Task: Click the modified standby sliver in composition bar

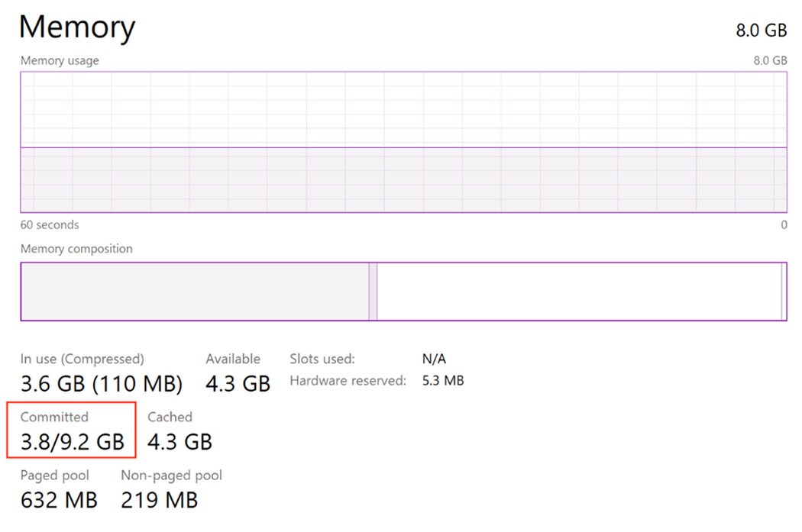Action: 372,291
